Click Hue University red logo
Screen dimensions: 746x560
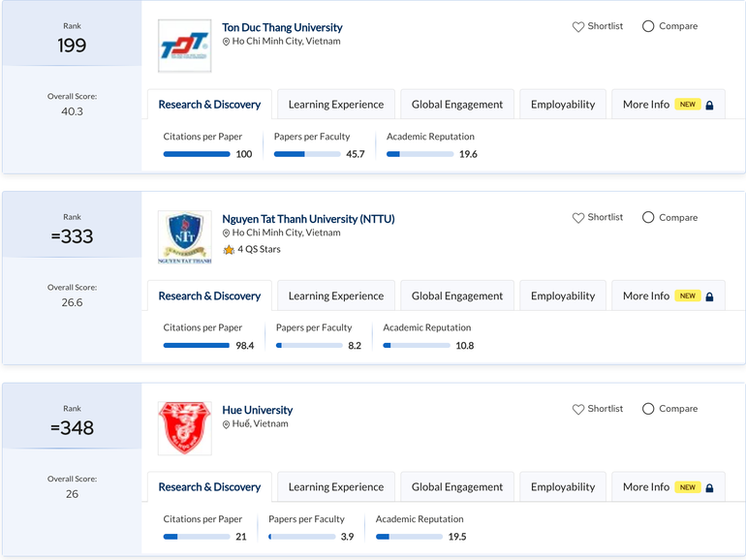(184, 428)
